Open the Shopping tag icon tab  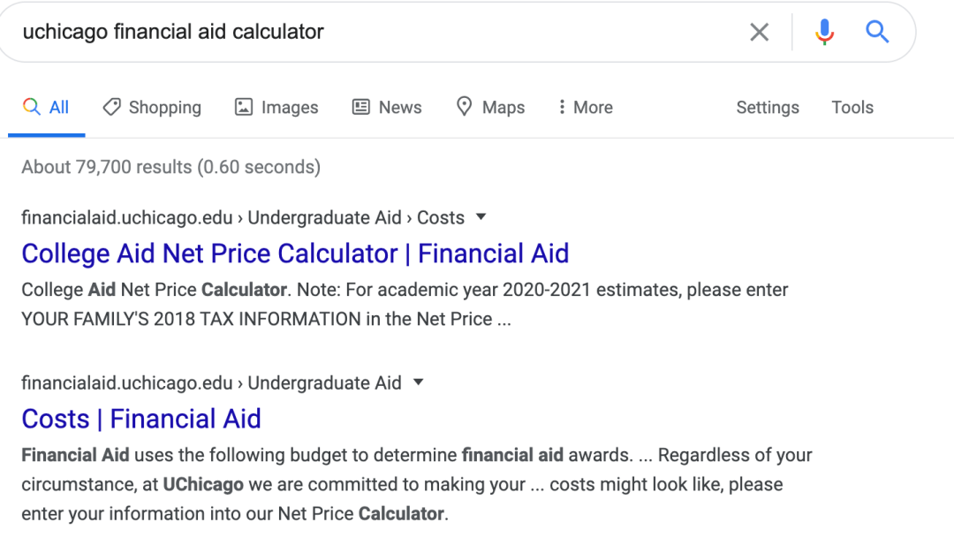tap(112, 107)
